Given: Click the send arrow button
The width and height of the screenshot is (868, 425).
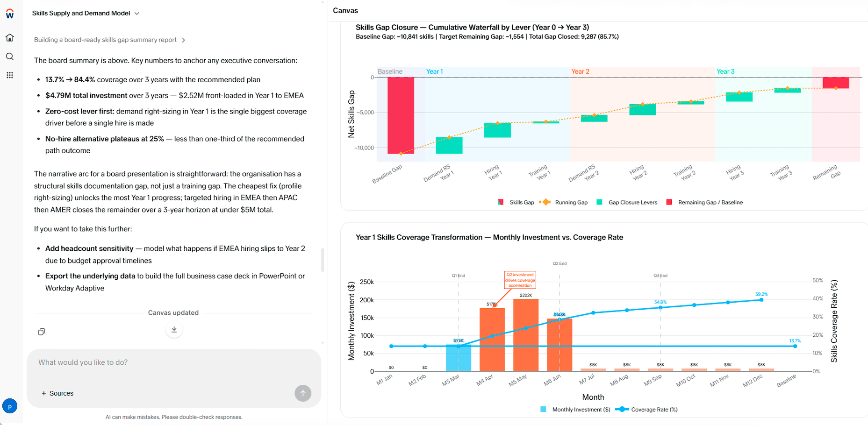Looking at the screenshot, I should click(x=303, y=393).
